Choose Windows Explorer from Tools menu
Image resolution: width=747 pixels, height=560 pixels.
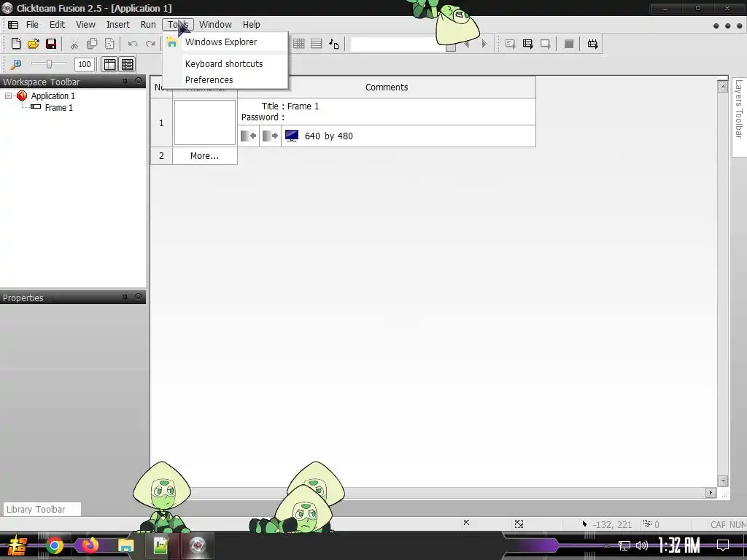coord(225,42)
